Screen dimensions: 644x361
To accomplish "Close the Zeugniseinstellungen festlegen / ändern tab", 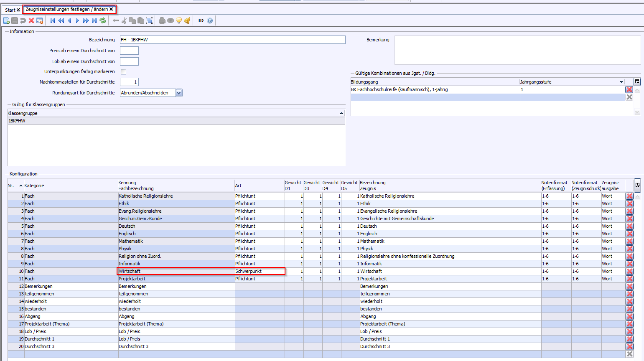I will (x=111, y=9).
